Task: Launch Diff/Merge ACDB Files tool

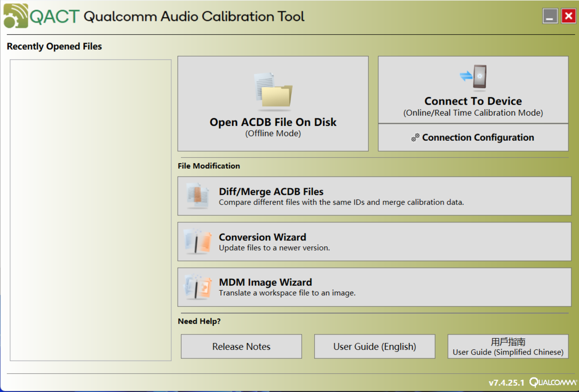Action: click(375, 196)
